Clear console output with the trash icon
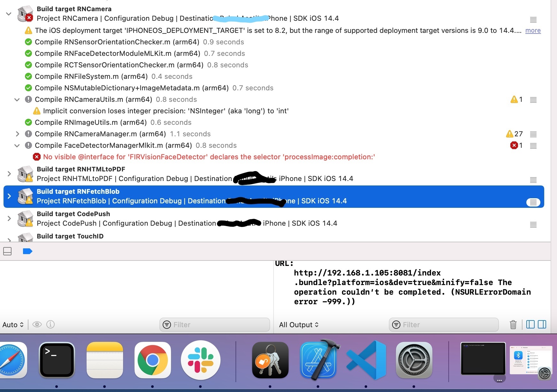The image size is (557, 392). 513,325
